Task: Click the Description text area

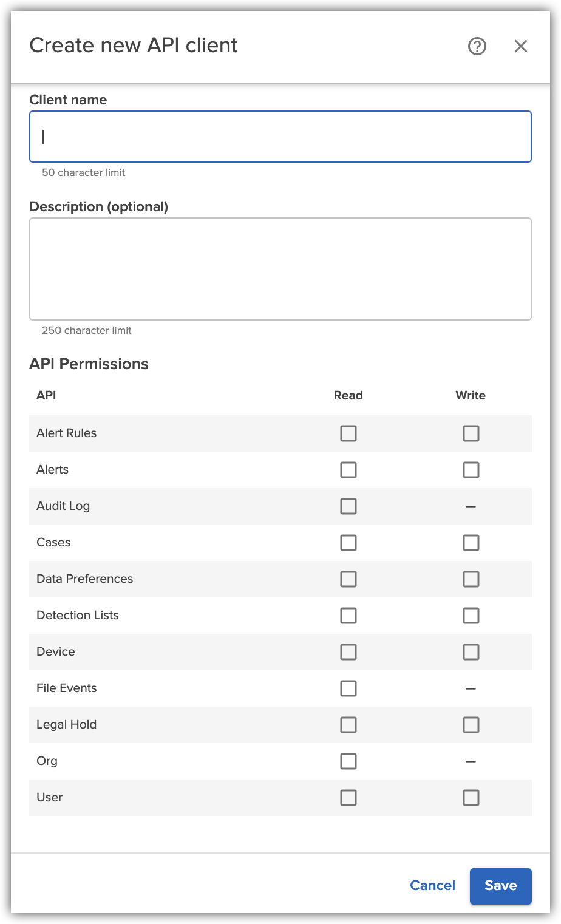Action: point(280,268)
